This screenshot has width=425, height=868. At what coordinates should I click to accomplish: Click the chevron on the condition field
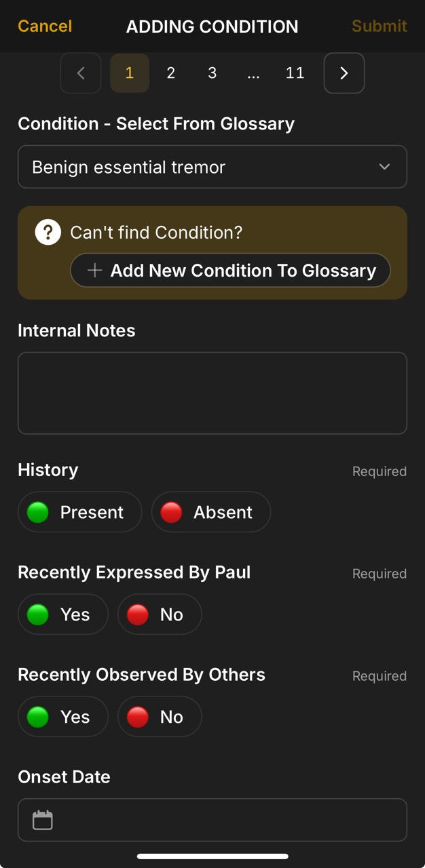(384, 167)
